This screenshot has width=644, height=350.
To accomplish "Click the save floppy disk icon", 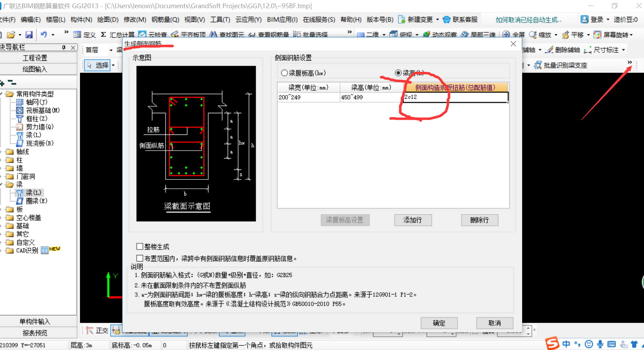I will tap(29, 35).
